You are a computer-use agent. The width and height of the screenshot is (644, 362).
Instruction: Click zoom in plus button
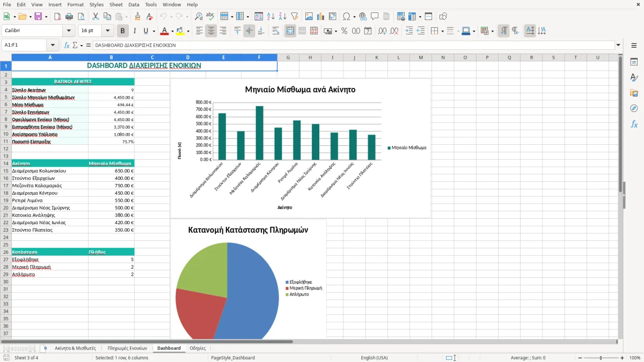click(623, 358)
